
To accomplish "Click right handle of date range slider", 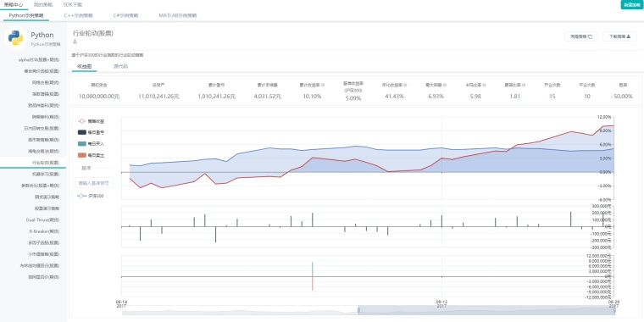I will pyautogui.click(x=614, y=310).
